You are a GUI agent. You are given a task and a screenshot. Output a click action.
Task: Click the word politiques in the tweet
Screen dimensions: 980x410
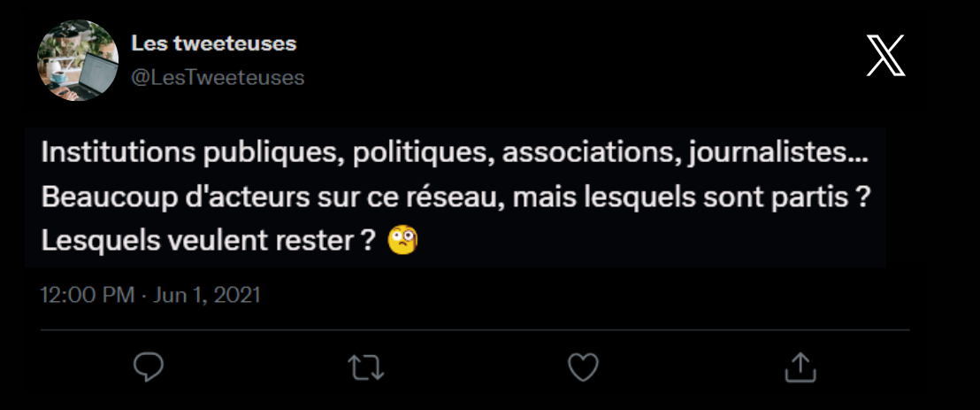pos(421,153)
